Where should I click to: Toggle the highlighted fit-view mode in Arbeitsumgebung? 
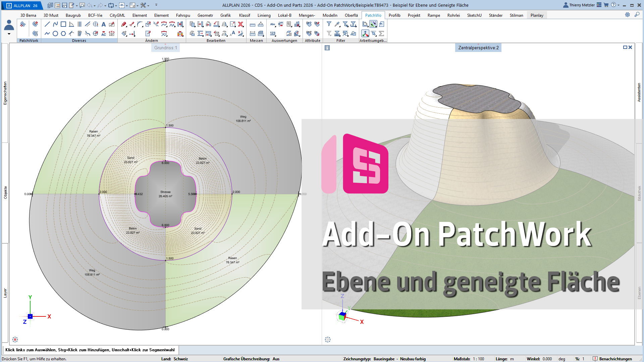(373, 24)
